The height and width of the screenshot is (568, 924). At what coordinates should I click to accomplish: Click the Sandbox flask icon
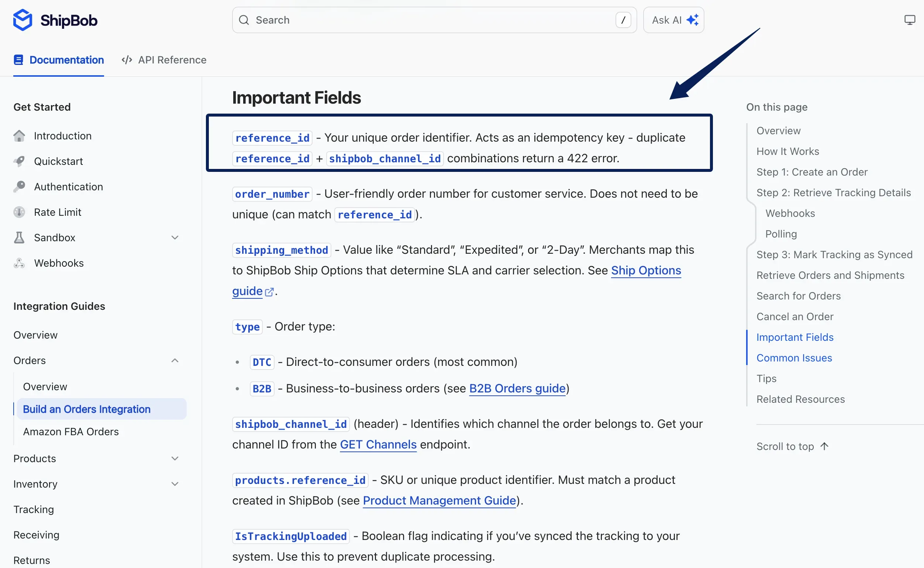coord(19,238)
